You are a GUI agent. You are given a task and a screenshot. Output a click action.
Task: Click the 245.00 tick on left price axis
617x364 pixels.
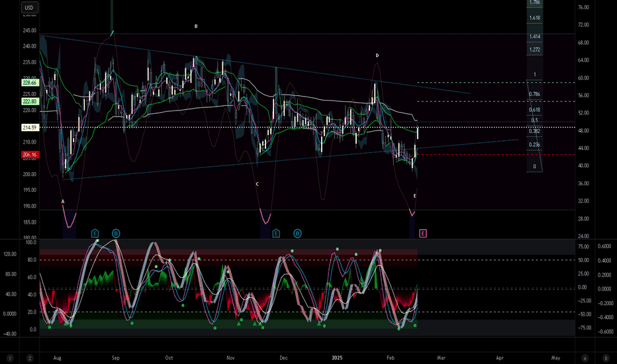point(30,30)
